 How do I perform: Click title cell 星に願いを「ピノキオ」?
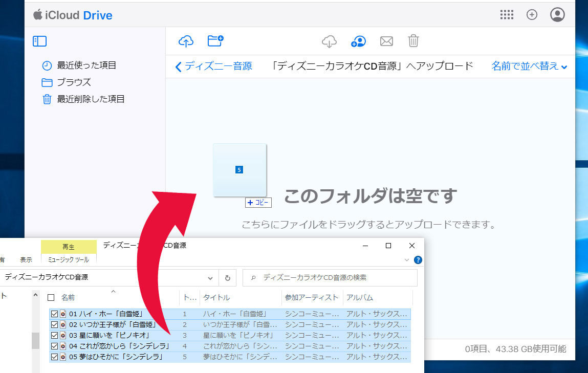[x=239, y=336]
